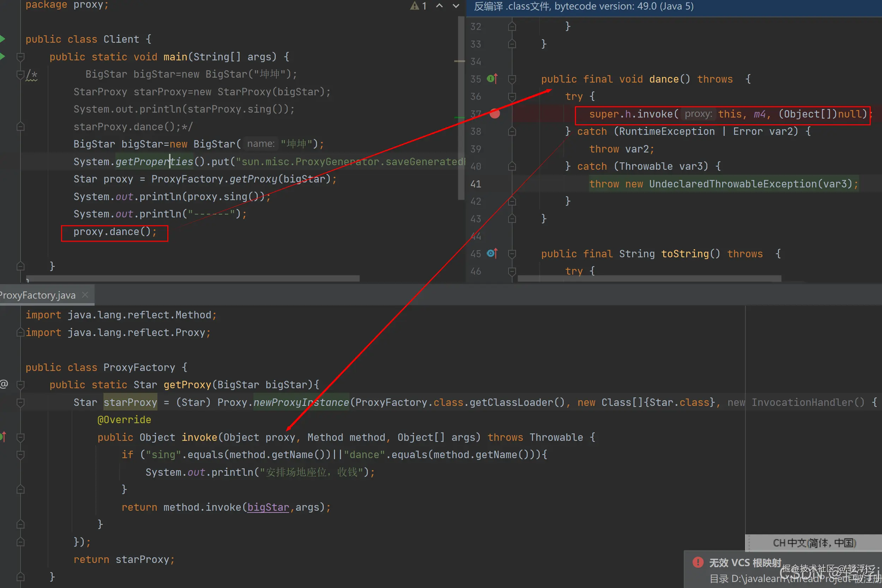The image size is (882, 588).
Task: Open the 无效 VCS 根映射 notification
Action: click(745, 563)
